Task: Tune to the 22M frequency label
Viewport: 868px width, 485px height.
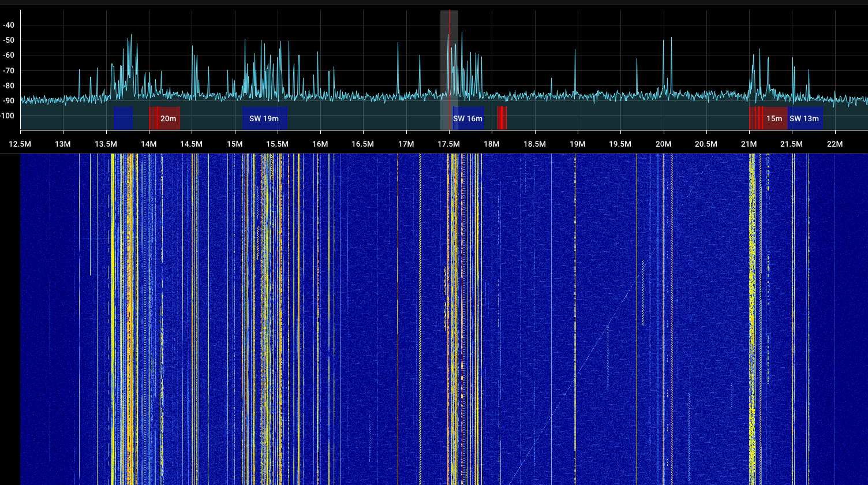Action: tap(835, 144)
